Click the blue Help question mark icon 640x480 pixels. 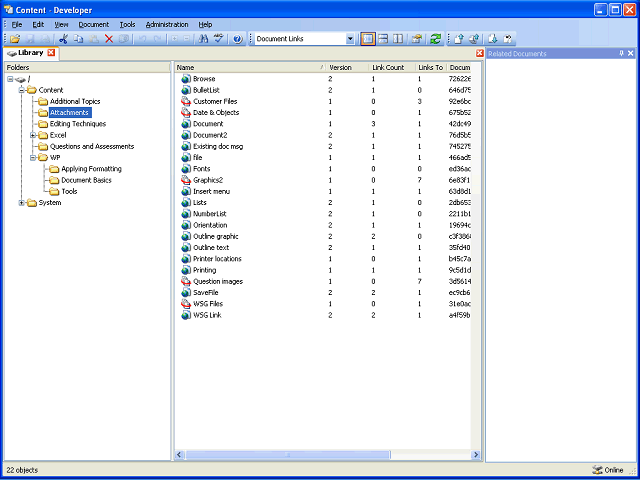(238, 39)
